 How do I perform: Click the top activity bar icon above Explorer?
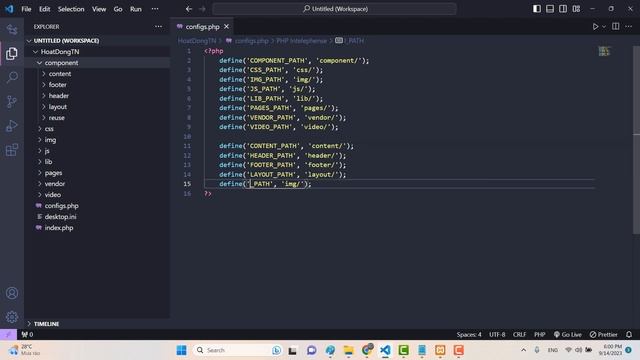pos(12,29)
